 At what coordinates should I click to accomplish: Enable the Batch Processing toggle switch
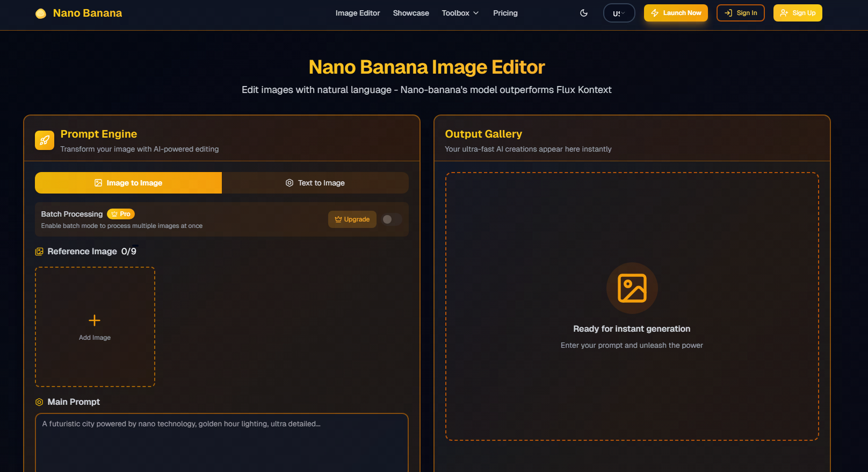point(392,219)
